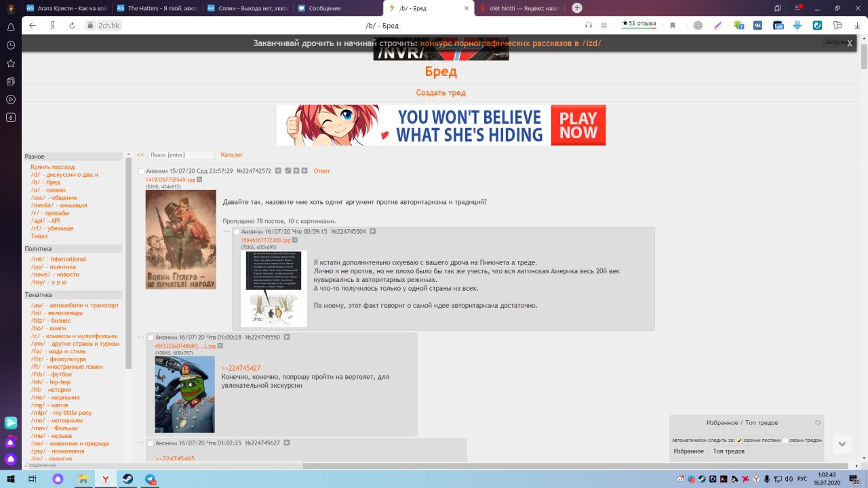Select checkbox of post №224745627

(x=151, y=443)
